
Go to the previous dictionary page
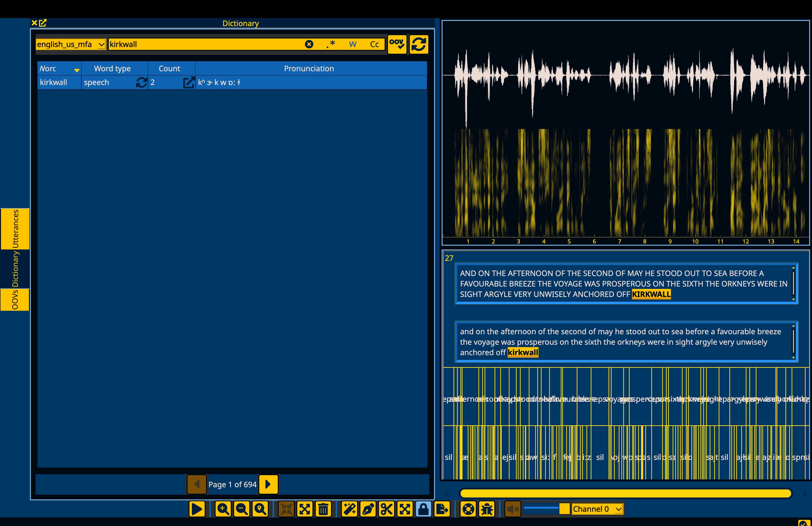197,484
